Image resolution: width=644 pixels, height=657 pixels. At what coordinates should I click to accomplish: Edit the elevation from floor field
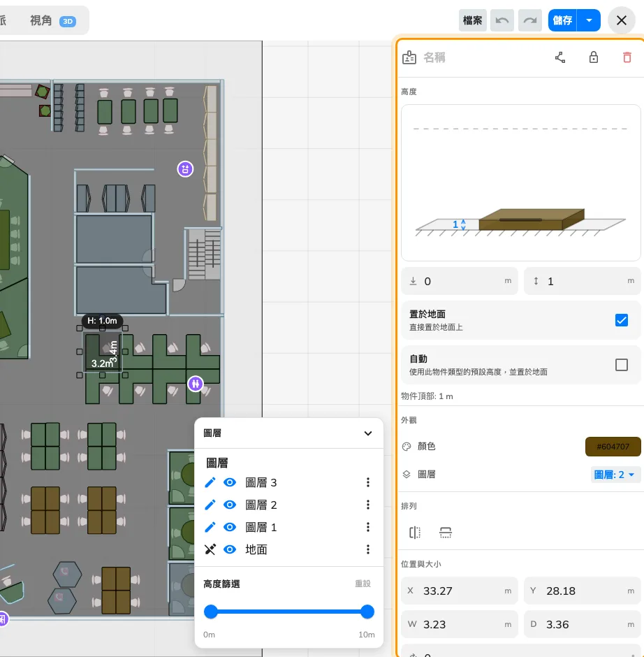pyautogui.click(x=460, y=281)
